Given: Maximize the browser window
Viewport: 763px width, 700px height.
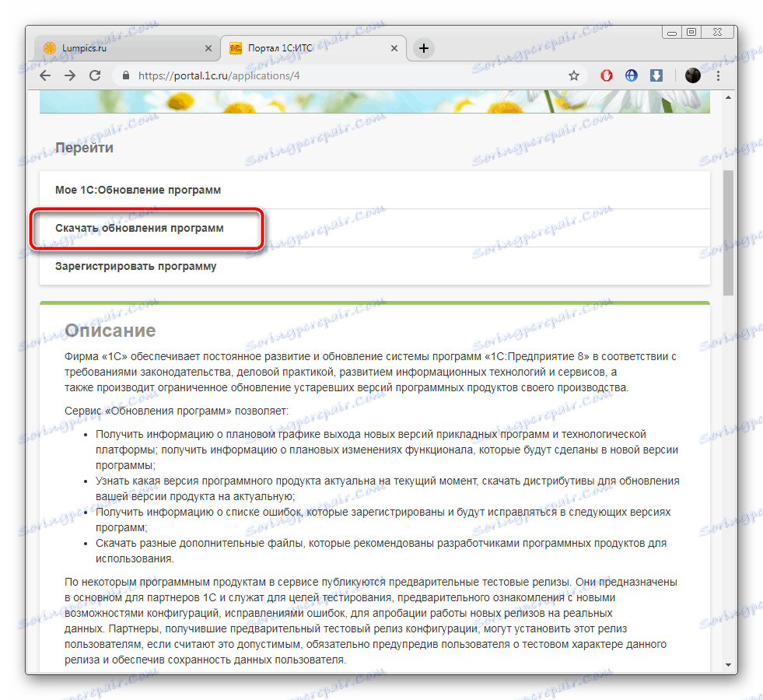Looking at the screenshot, I should [691, 33].
